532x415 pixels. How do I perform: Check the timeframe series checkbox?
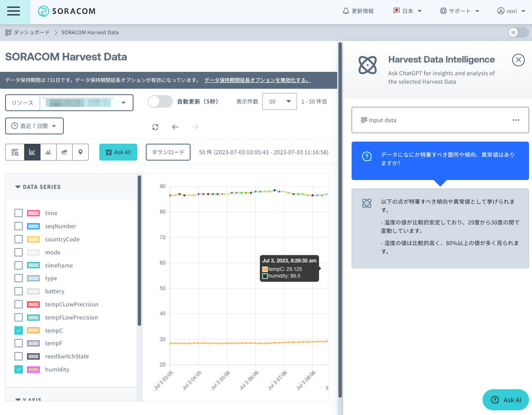[x=19, y=265]
